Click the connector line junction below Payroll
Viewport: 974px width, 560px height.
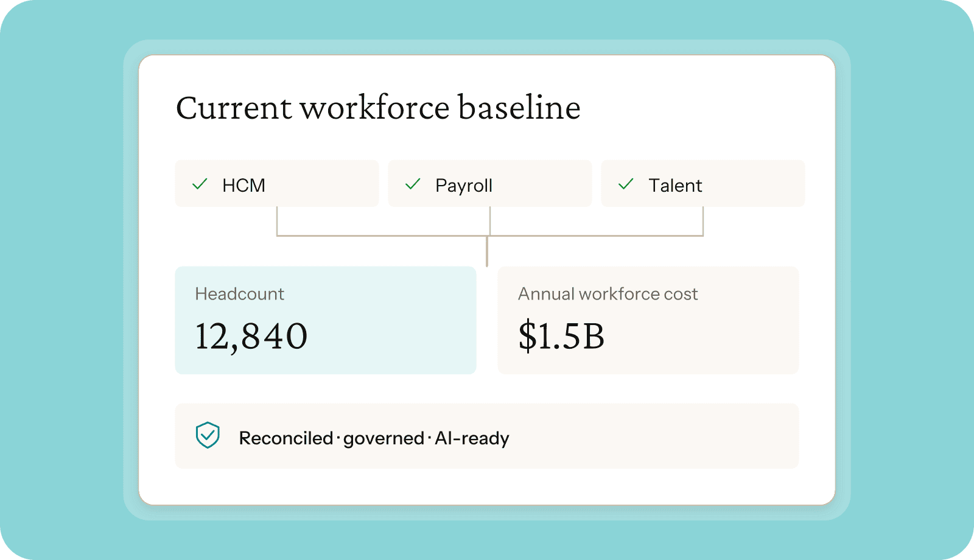tap(489, 236)
